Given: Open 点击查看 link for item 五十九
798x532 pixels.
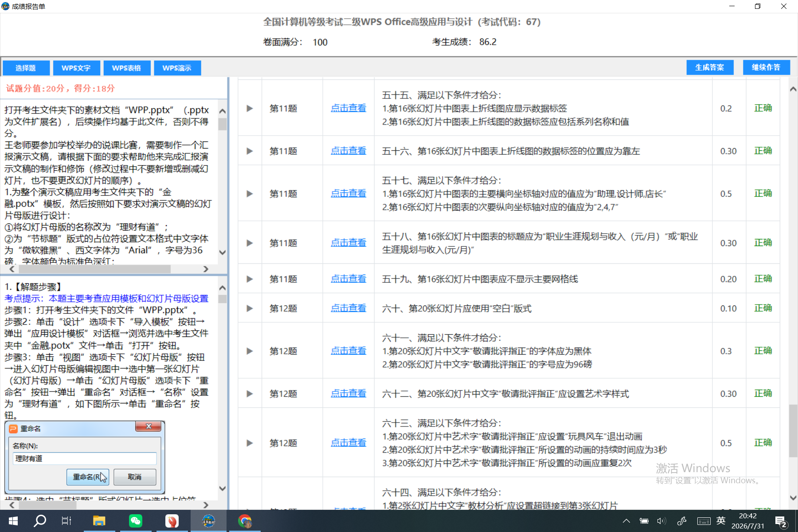Looking at the screenshot, I should click(348, 279).
